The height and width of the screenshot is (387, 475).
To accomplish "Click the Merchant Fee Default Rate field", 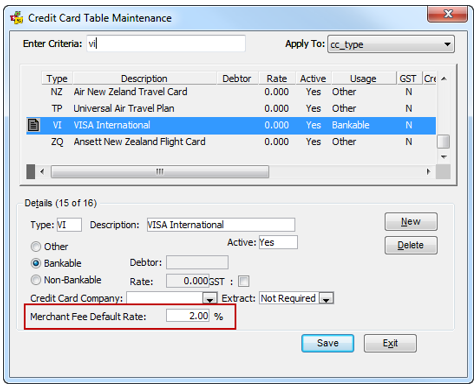I will [188, 316].
